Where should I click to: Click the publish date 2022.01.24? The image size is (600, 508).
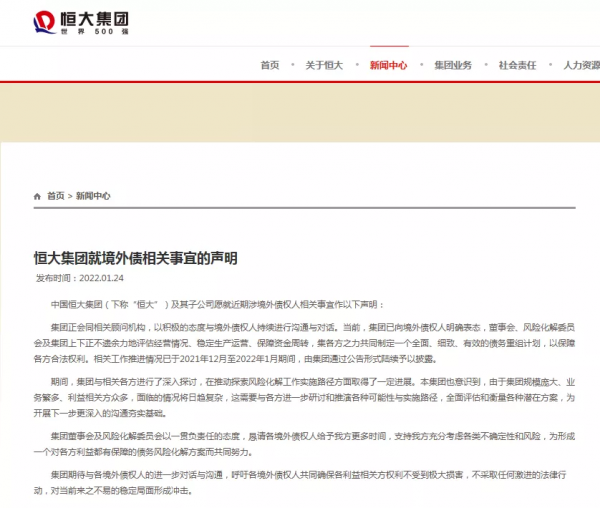[101, 278]
